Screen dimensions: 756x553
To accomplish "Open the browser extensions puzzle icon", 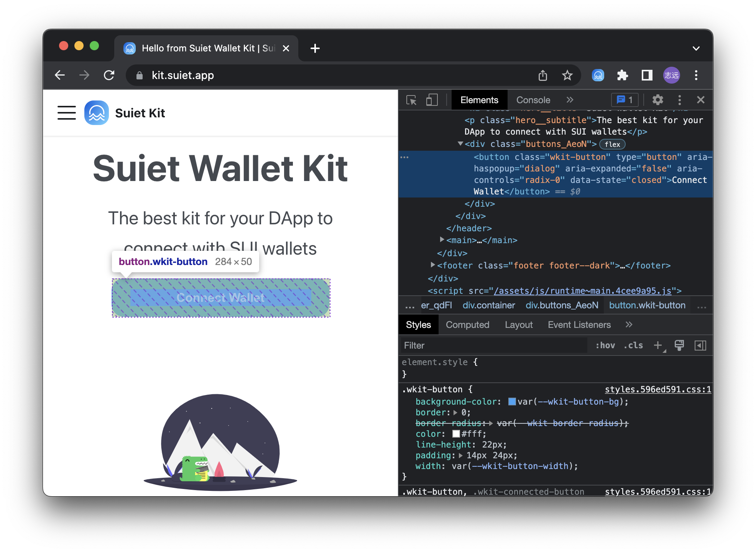I will (622, 75).
